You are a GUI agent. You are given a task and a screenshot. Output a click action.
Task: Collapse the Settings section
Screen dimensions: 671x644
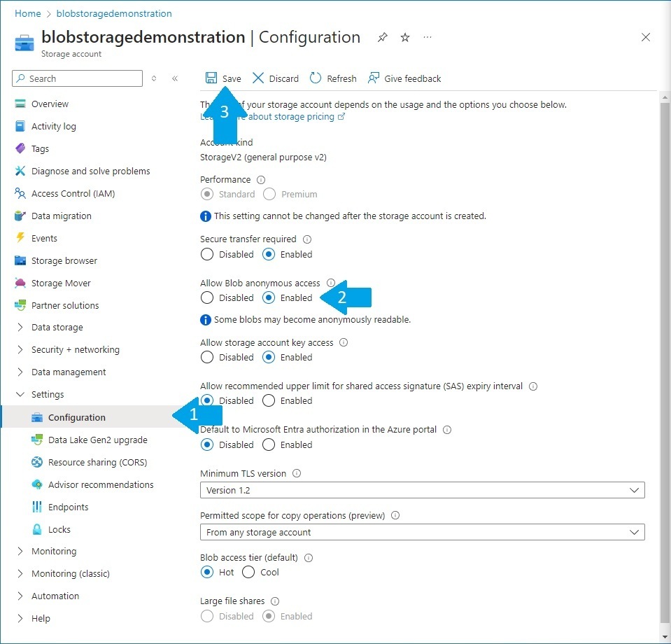(x=20, y=394)
